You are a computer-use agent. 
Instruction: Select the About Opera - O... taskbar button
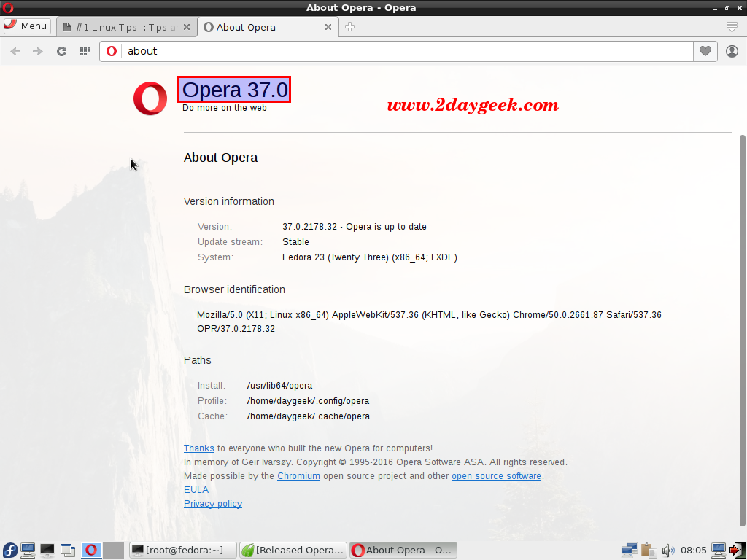[403, 550]
